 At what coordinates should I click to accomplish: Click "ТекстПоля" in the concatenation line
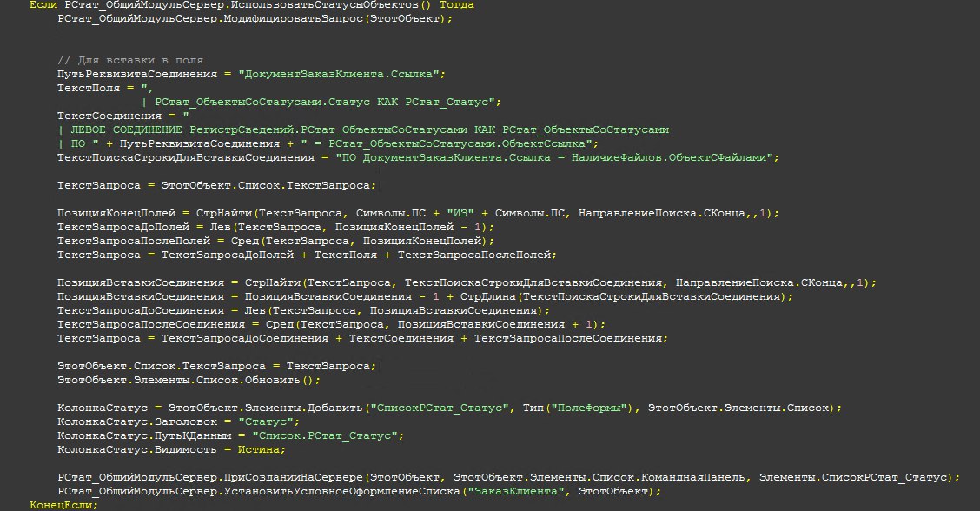pos(346,255)
